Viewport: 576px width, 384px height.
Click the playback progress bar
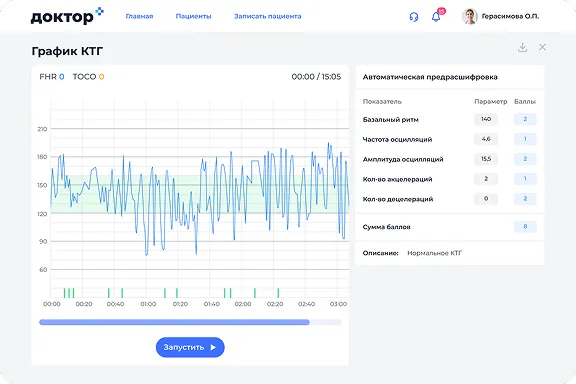190,322
